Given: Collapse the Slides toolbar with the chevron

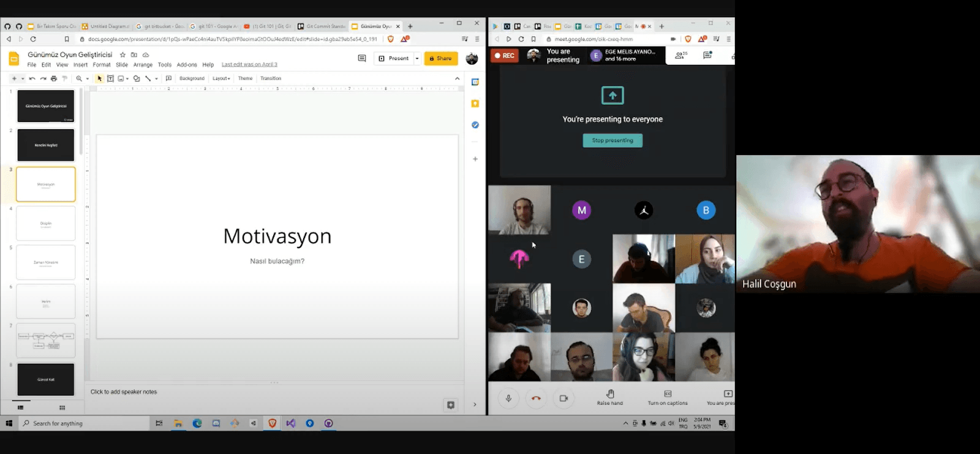Looking at the screenshot, I should [457, 78].
